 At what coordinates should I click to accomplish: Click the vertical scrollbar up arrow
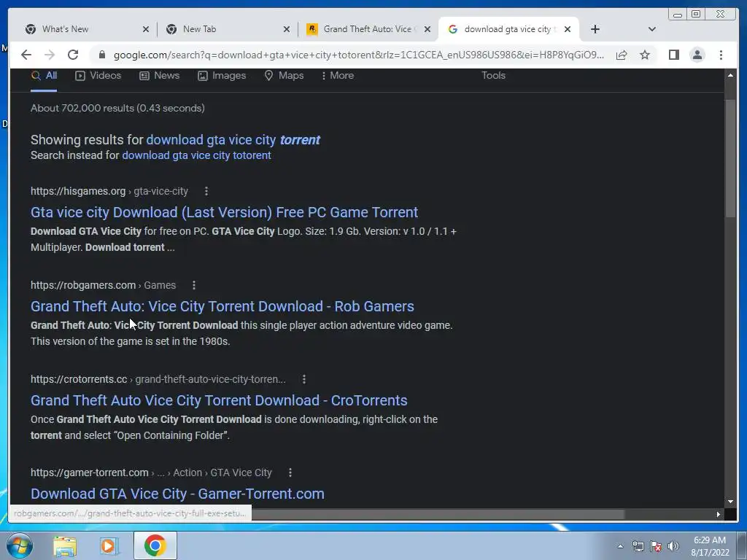coord(730,75)
